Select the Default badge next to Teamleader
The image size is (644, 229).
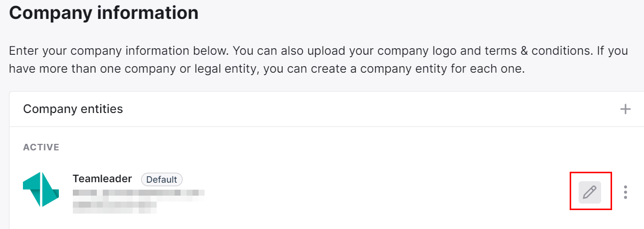(162, 179)
